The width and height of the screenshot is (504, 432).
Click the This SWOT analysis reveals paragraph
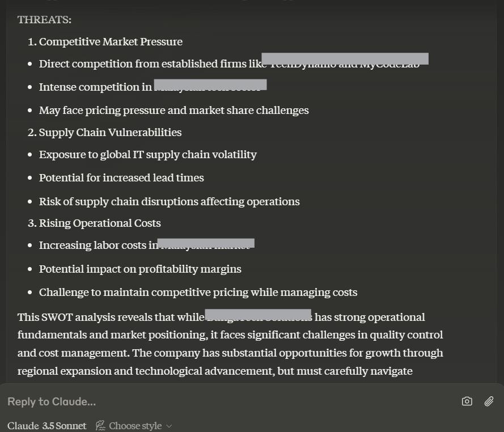[230, 344]
